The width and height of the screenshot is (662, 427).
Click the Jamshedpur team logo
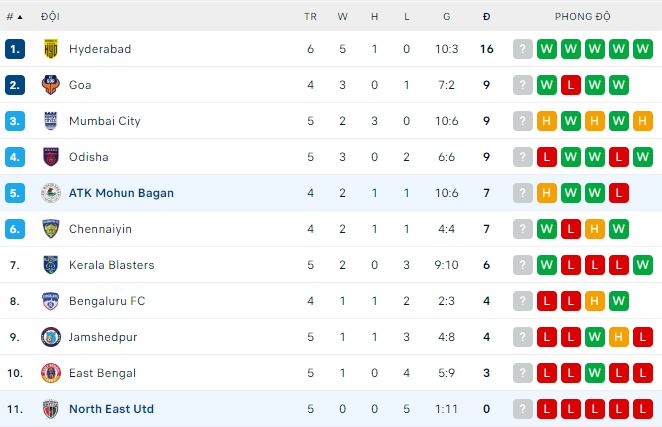click(x=51, y=337)
